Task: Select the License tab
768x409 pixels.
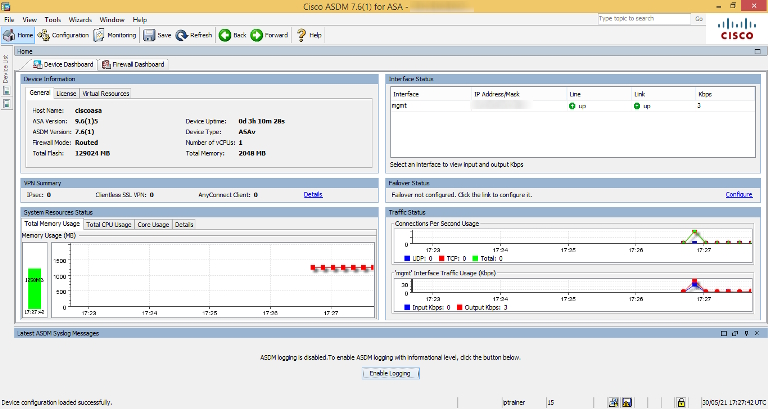Action: click(x=66, y=93)
